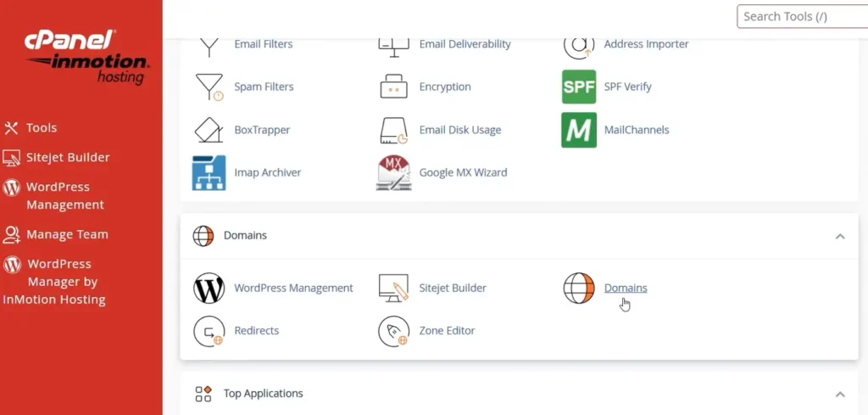The image size is (868, 415).
Task: Open the Spam Filters icon
Action: click(209, 87)
